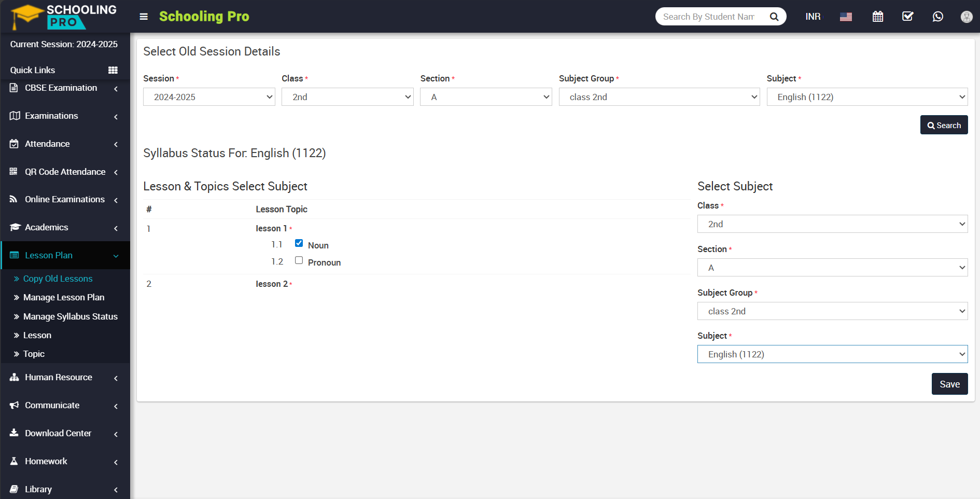This screenshot has height=499, width=980.
Task: Click the Homework flask icon
Action: pos(14,461)
